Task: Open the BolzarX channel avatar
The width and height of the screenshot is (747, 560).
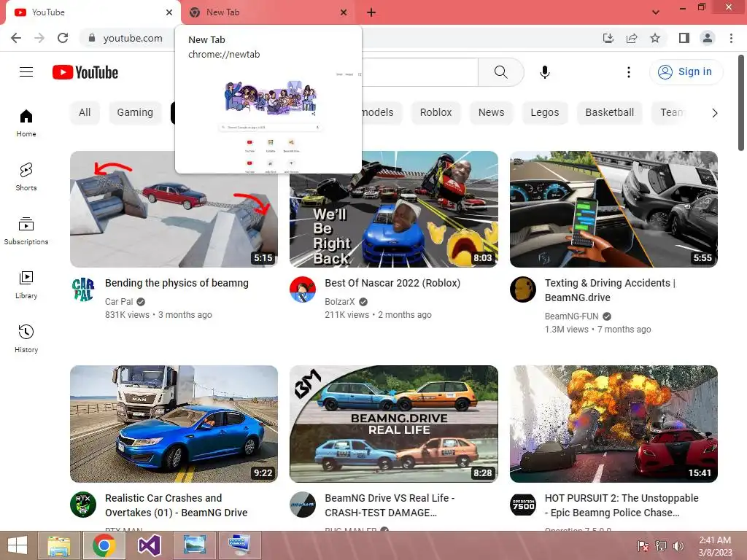Action: click(x=303, y=289)
